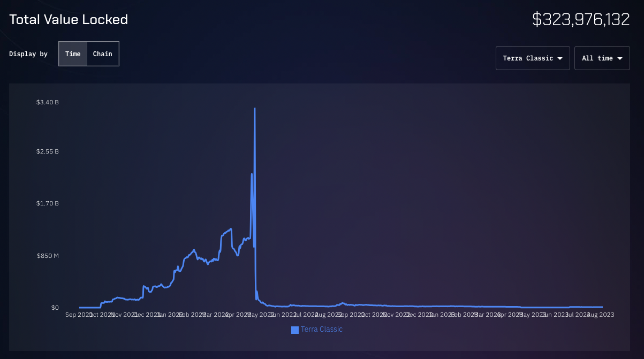Click the All time dropdown caret
644x359 pixels.
point(620,58)
